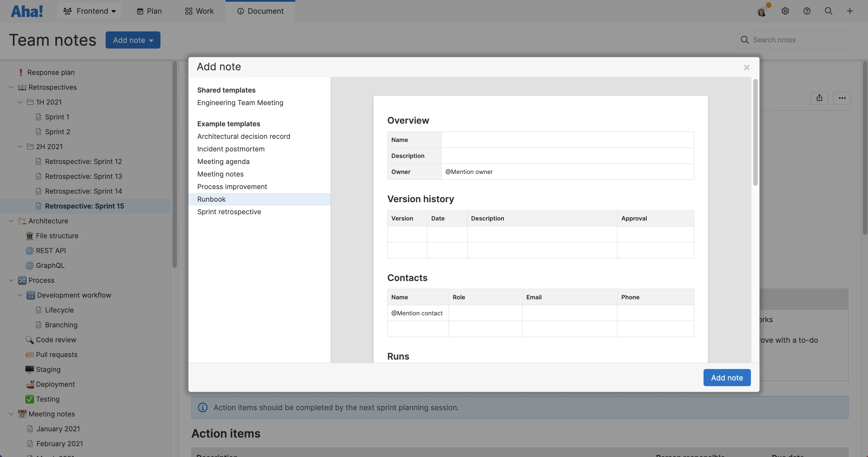Screen dimensions: 868x457
Task: Close the Add note dialog
Action: click(x=747, y=67)
